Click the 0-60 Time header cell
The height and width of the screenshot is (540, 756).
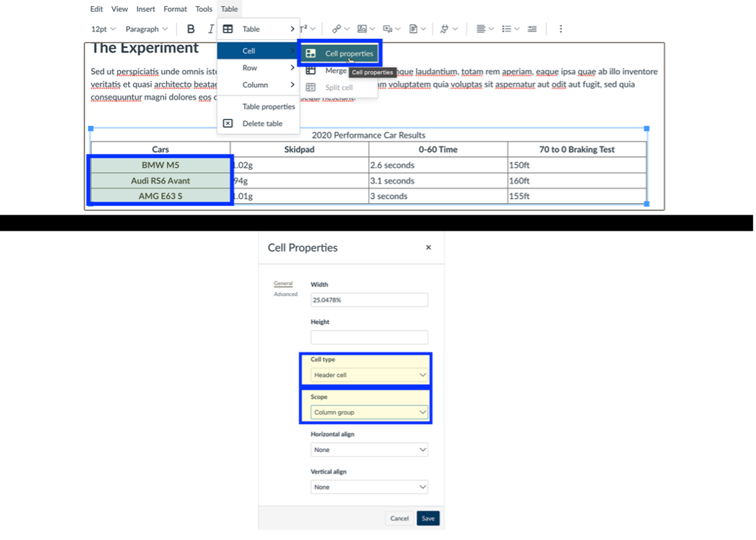(x=438, y=149)
